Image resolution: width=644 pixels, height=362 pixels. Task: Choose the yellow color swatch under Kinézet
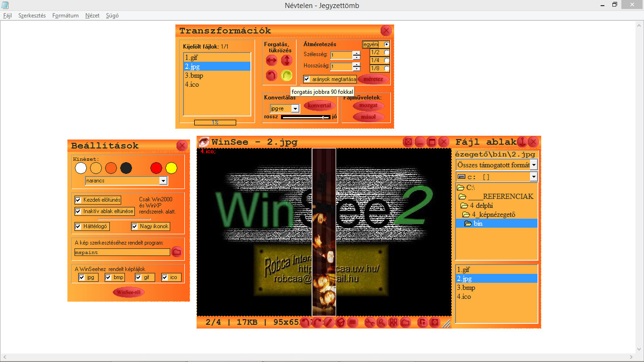point(171,168)
